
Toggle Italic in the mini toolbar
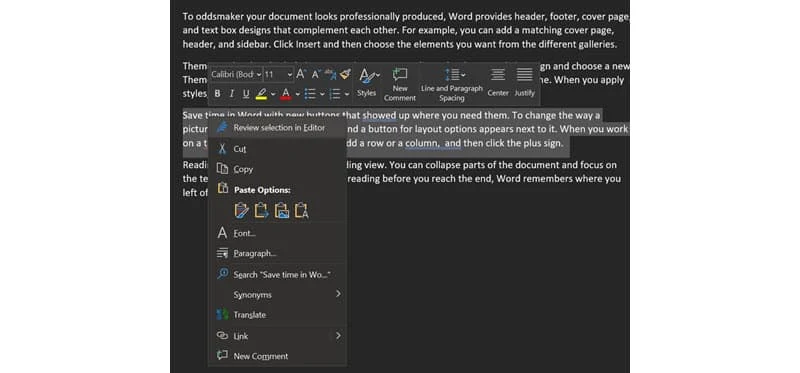click(x=231, y=94)
